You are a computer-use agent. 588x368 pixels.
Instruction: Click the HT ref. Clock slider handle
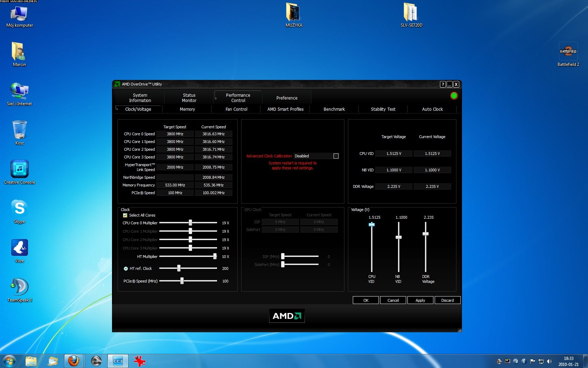click(179, 268)
